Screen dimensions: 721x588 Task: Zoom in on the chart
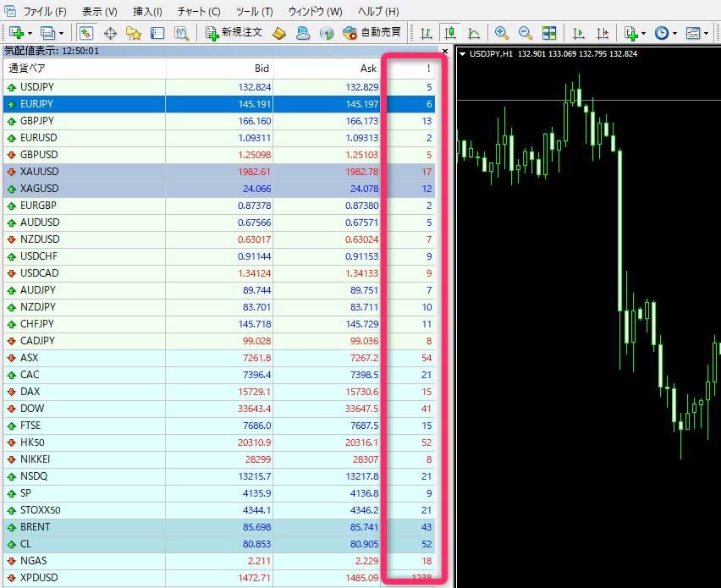(502, 33)
